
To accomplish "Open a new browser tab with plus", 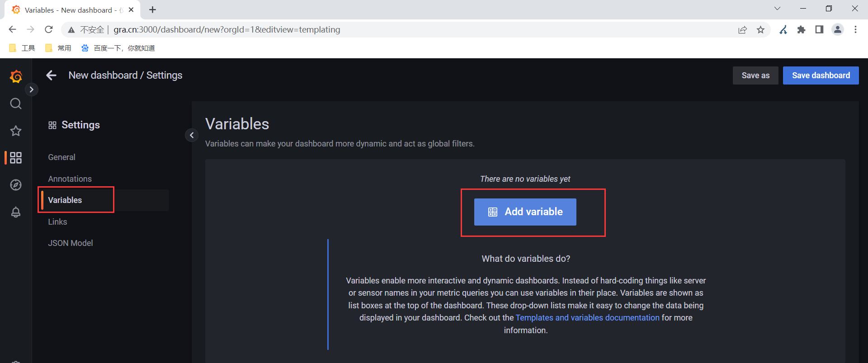I will [153, 9].
